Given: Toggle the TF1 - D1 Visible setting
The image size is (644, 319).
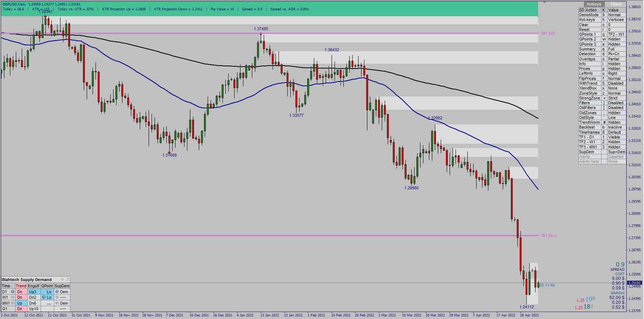Looking at the screenshot, I should click(x=617, y=137).
